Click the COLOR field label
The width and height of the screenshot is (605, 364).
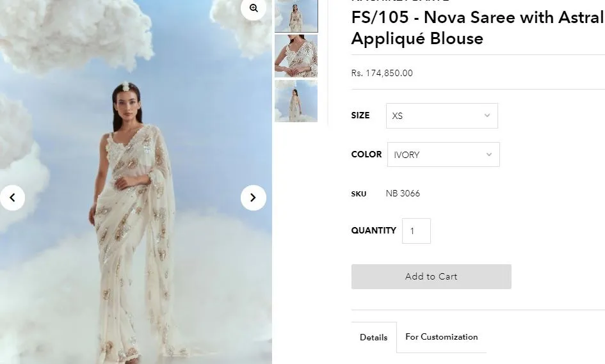click(366, 154)
